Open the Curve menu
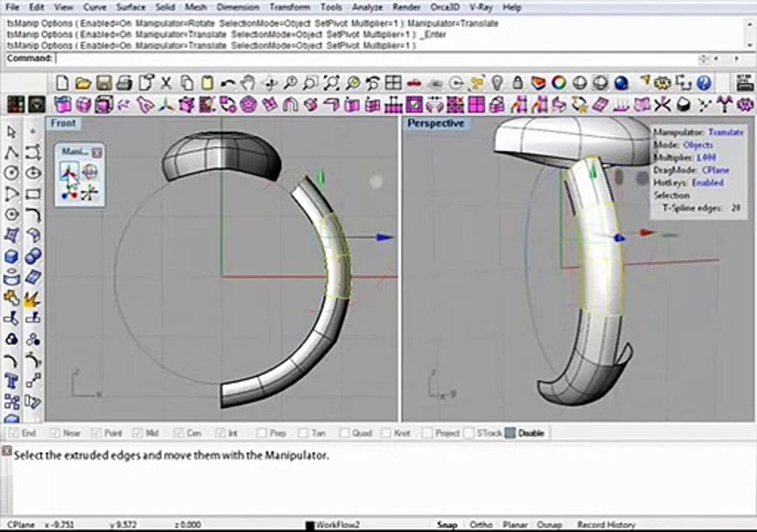The image size is (757, 532). pos(94,7)
